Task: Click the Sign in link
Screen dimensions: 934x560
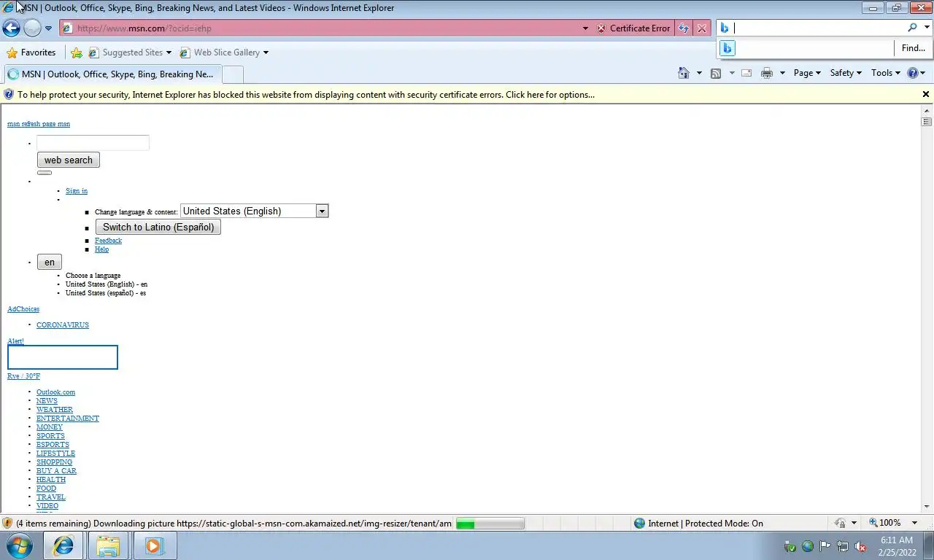Action: click(x=77, y=191)
